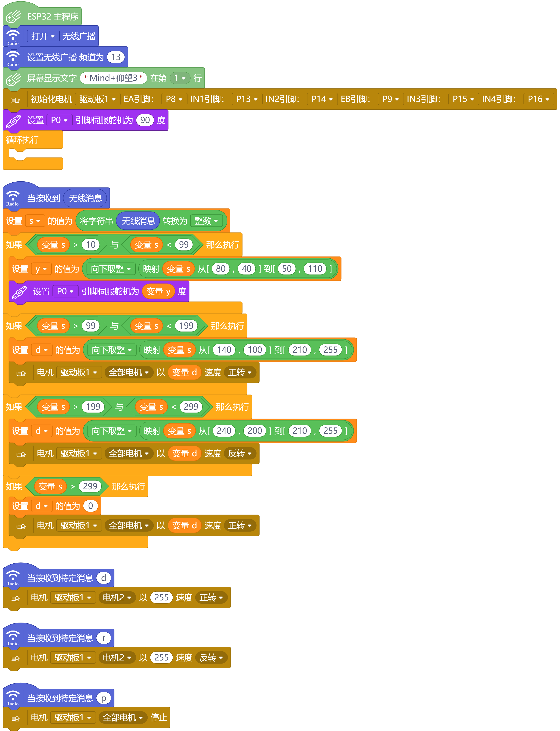
Task: Open the 驱动板1 dropdown in 初始化电机 block
Action: pyautogui.click(x=98, y=99)
